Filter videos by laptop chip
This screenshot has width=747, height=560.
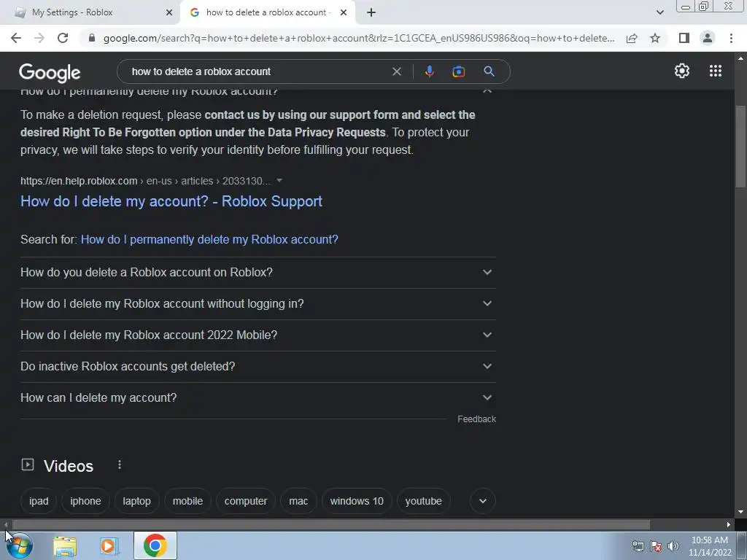click(136, 501)
